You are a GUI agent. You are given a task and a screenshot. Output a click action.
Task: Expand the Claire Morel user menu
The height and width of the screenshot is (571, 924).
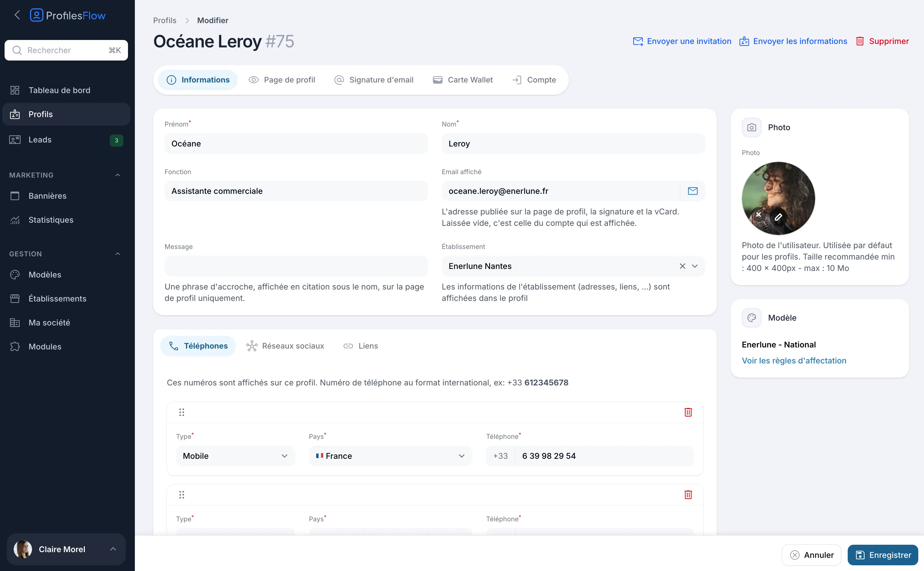(x=66, y=549)
